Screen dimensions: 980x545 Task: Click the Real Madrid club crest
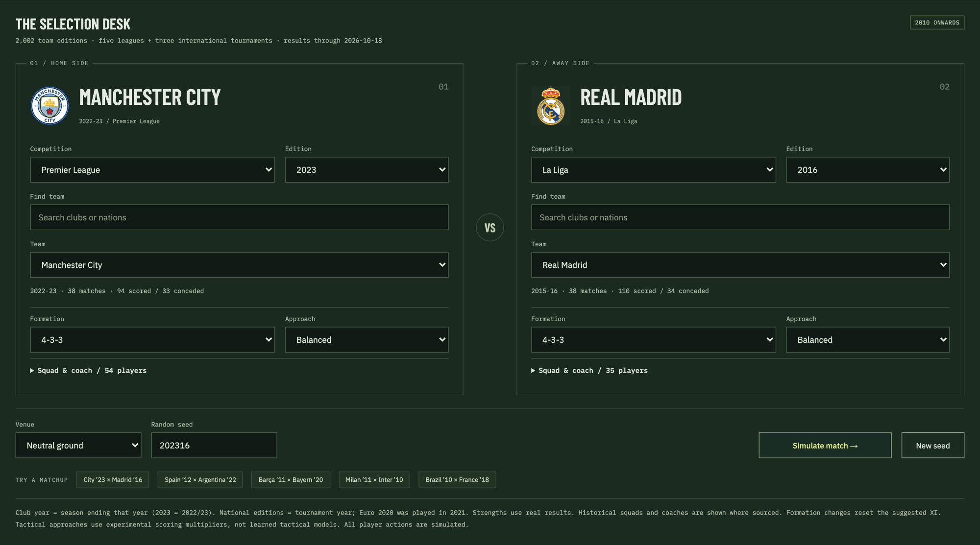pyautogui.click(x=551, y=106)
